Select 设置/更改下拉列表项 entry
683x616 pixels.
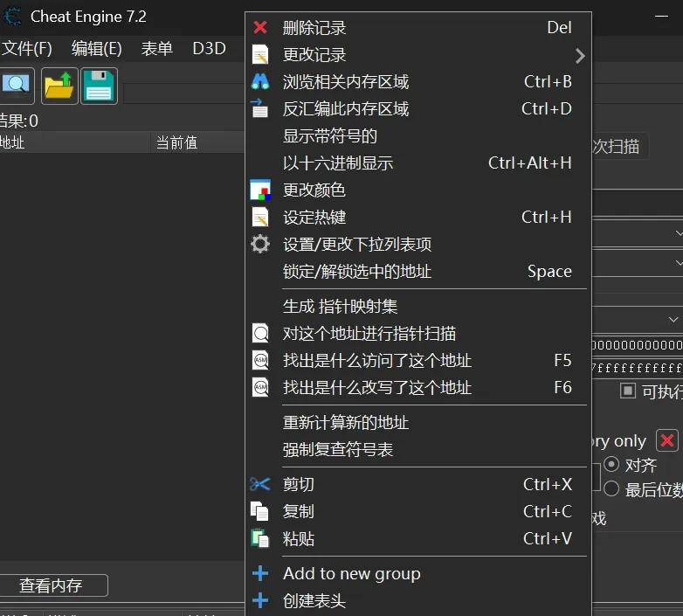[x=418, y=244]
